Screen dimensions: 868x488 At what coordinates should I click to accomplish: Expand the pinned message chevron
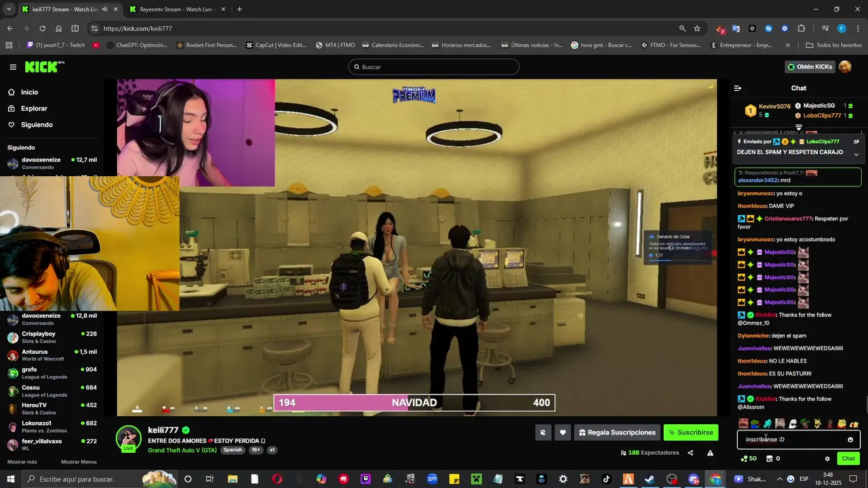tap(856, 155)
